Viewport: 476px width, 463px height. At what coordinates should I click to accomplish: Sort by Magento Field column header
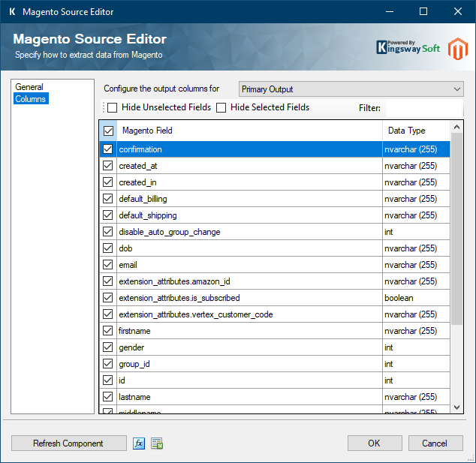pos(250,131)
